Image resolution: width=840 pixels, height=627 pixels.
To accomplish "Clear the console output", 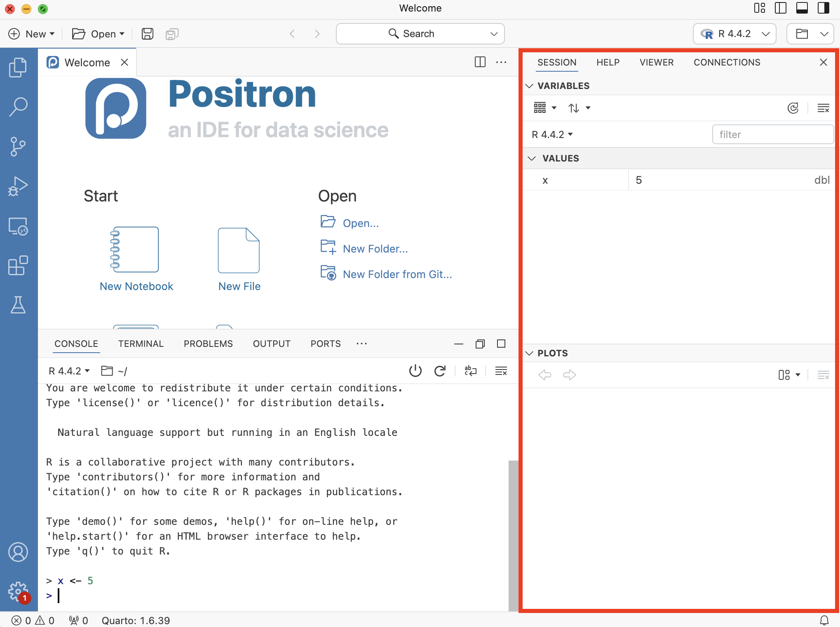I will coord(501,371).
